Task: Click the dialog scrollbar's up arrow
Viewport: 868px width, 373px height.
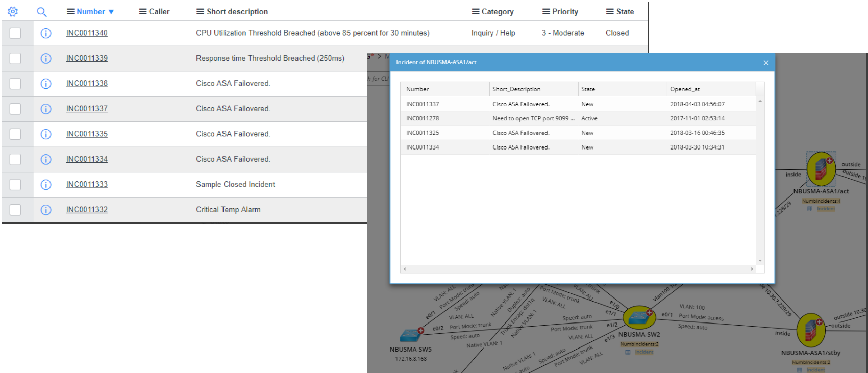Action: 760,101
